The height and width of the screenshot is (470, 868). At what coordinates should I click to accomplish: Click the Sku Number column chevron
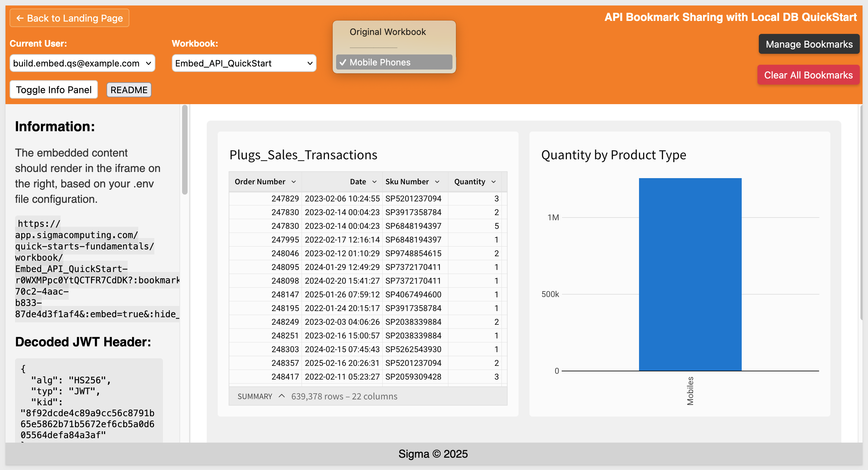[x=437, y=182]
